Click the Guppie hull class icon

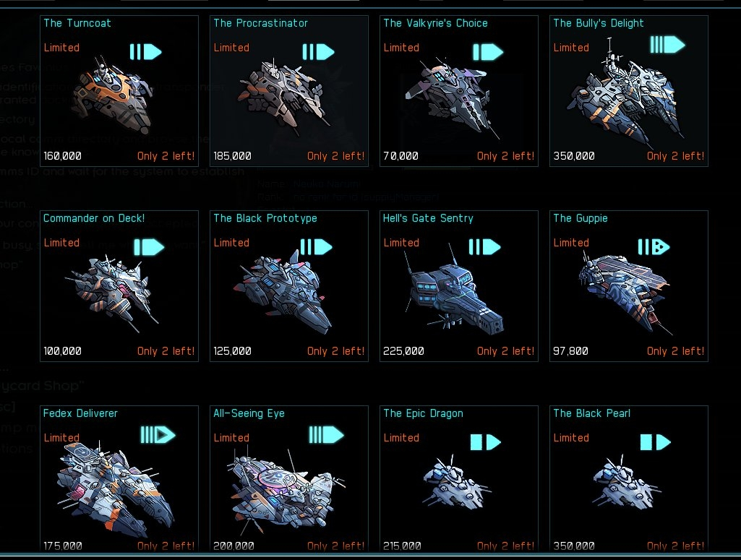(654, 246)
